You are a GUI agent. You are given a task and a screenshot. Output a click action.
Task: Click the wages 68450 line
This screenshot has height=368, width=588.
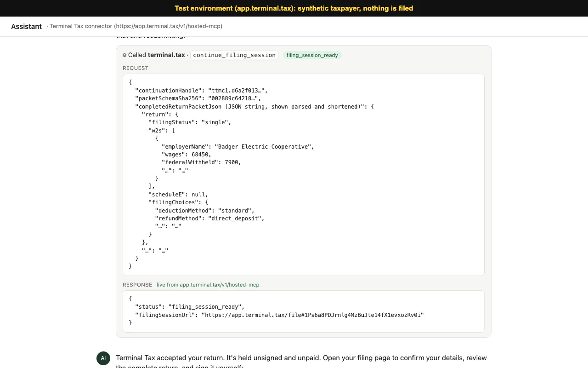click(x=187, y=155)
